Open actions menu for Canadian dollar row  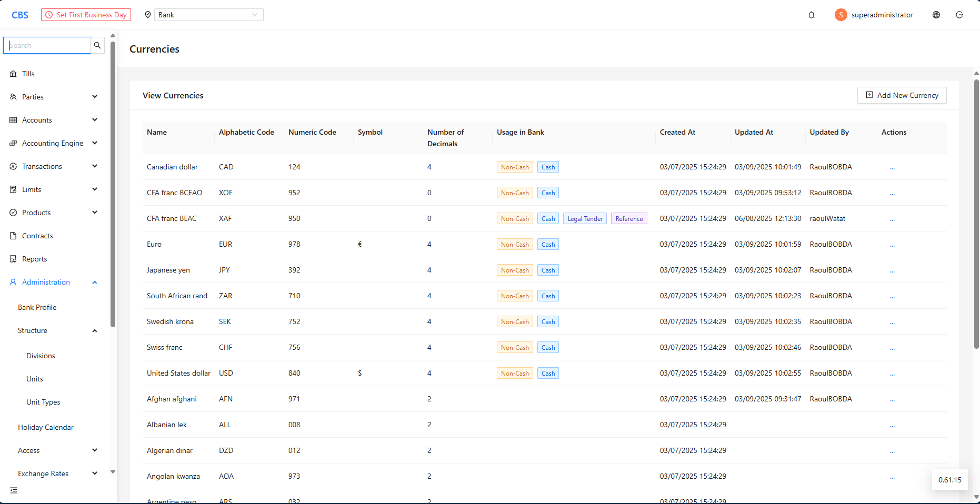tap(892, 167)
